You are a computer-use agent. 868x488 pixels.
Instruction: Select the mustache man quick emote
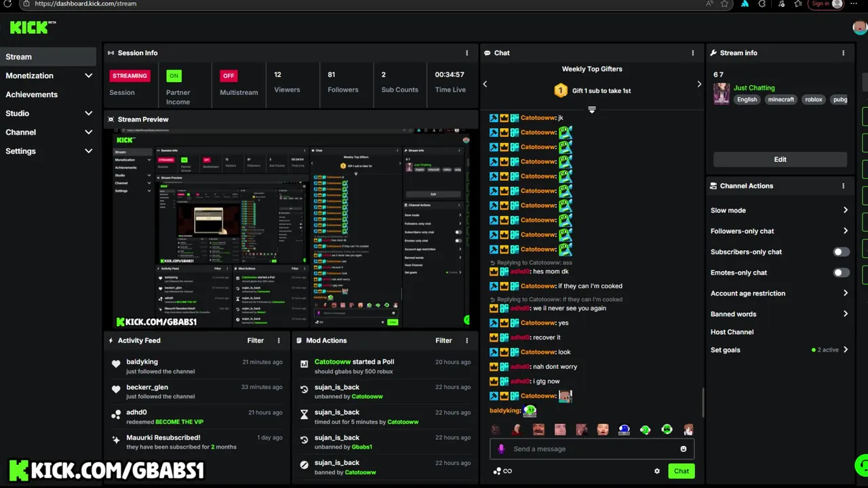538,430
